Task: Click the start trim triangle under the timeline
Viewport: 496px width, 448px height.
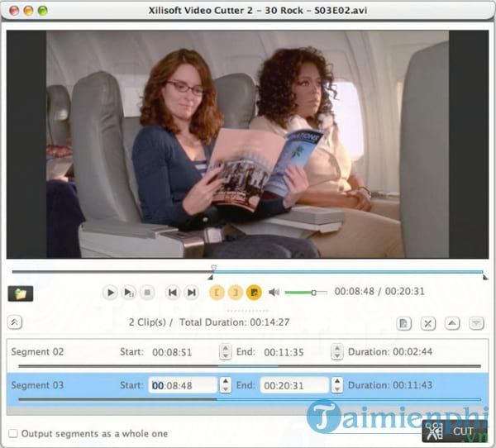Action: click(210, 278)
